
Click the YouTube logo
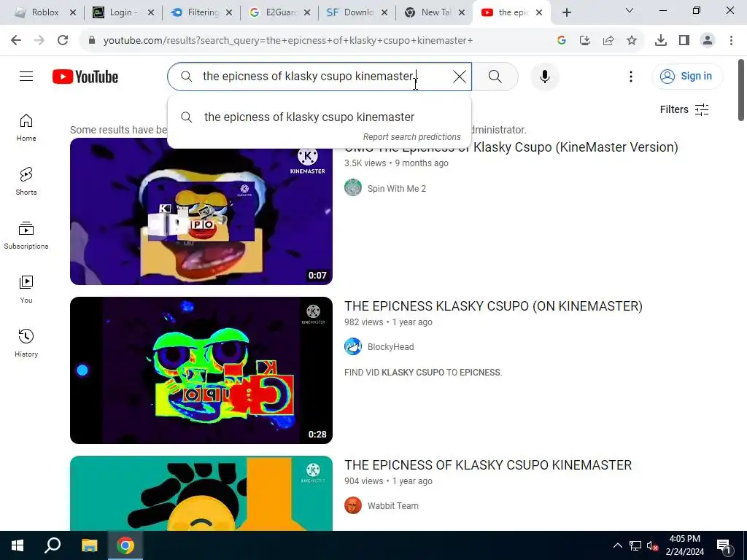click(85, 77)
